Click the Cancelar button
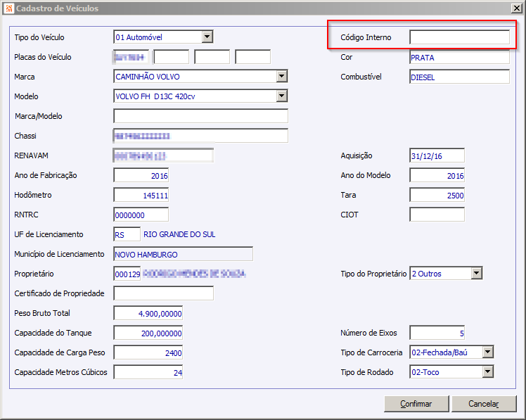526x420 pixels. pyautogui.click(x=484, y=404)
